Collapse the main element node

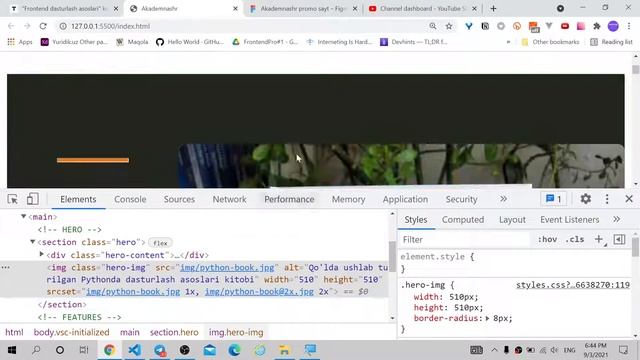pos(24,216)
